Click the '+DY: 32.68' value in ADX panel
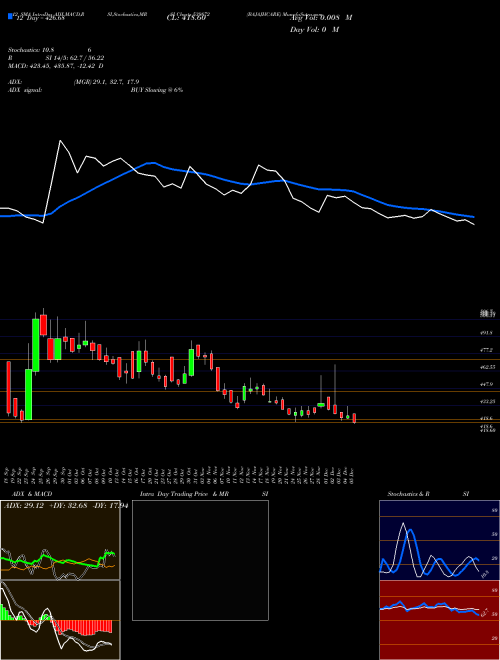Image resolution: width=500 pixels, height=660 pixels. pos(67,506)
